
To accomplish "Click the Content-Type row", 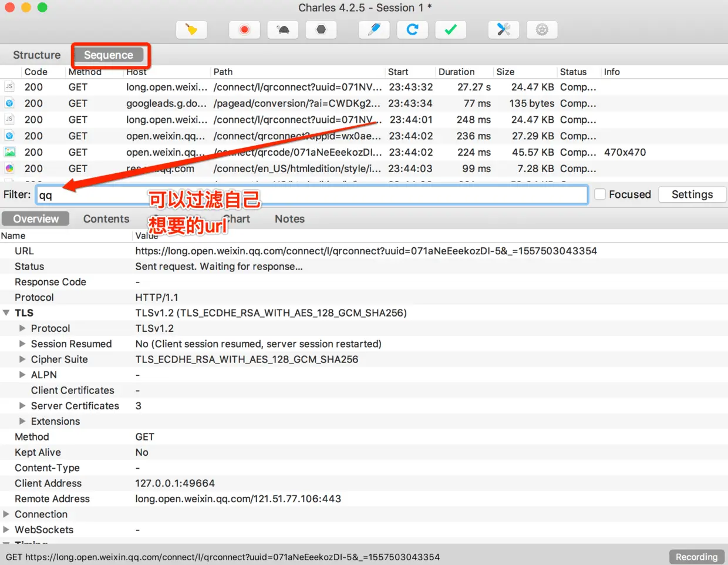I will tap(364, 468).
